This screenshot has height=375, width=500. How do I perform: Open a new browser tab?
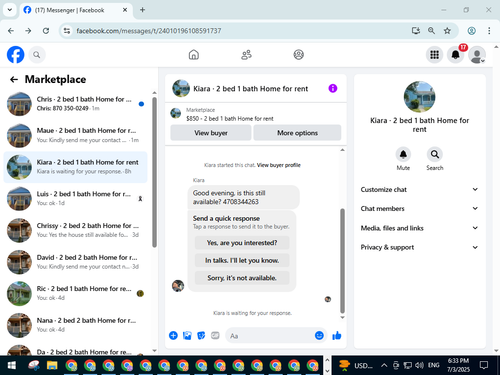(x=142, y=10)
